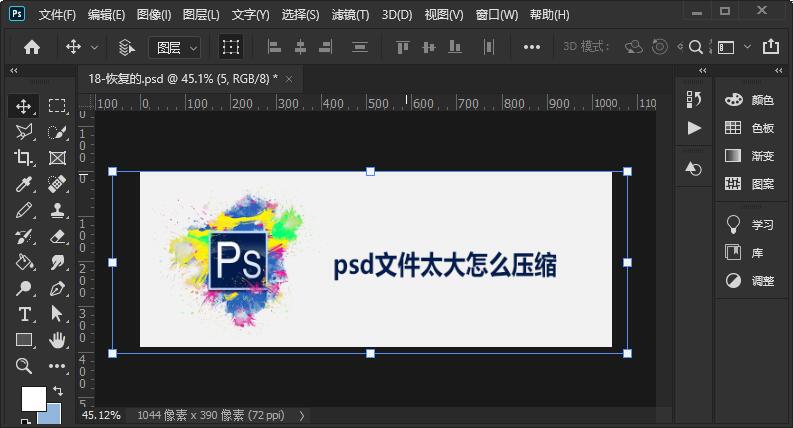Open the 滤镜(T) menu
Screen dimensions: 793x428
pos(350,15)
